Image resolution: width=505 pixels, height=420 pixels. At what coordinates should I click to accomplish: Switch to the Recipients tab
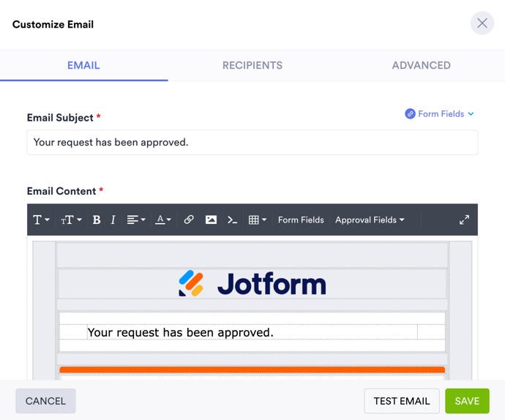coord(252,65)
